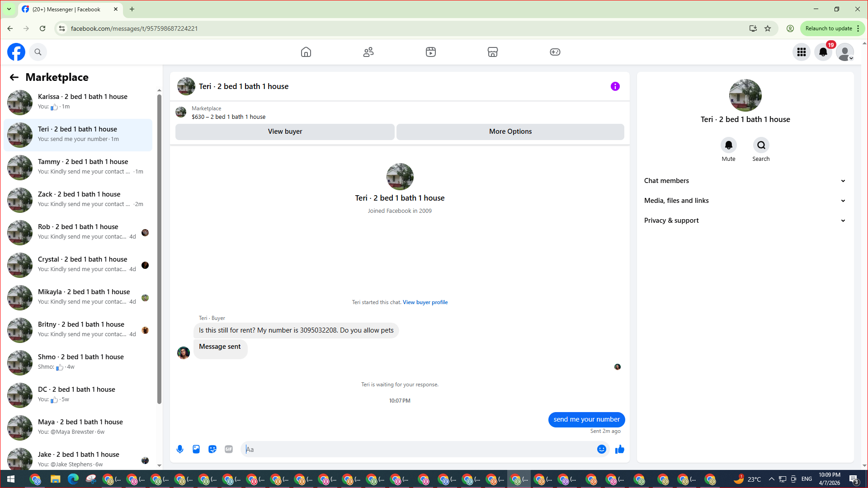Open Shmo conversation
Screen dimensions: 868x488
[78, 362]
